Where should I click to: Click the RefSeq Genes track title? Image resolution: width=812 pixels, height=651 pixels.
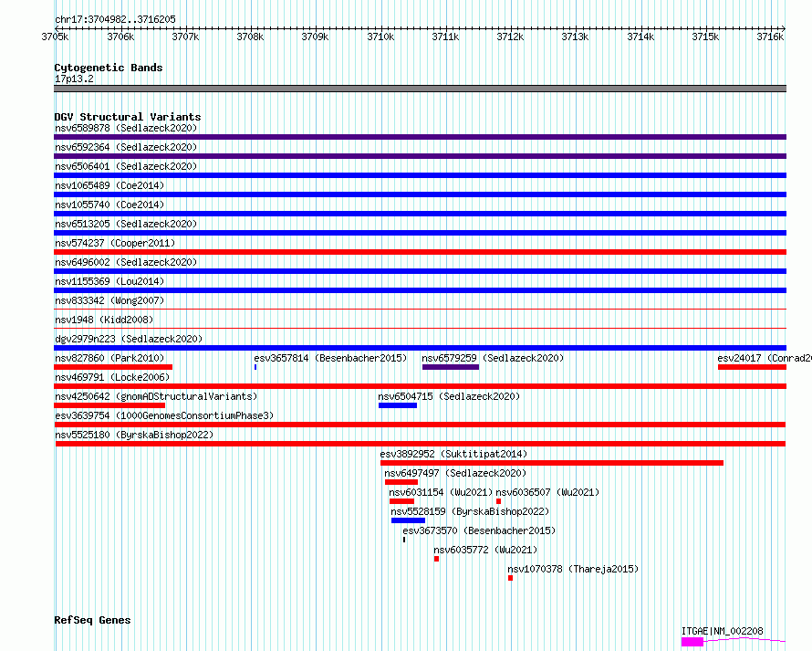pos(92,620)
